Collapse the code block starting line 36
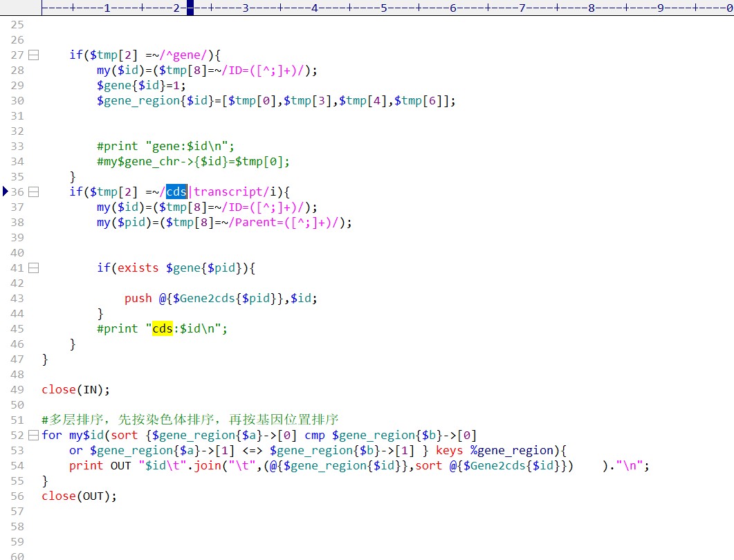 (33, 192)
